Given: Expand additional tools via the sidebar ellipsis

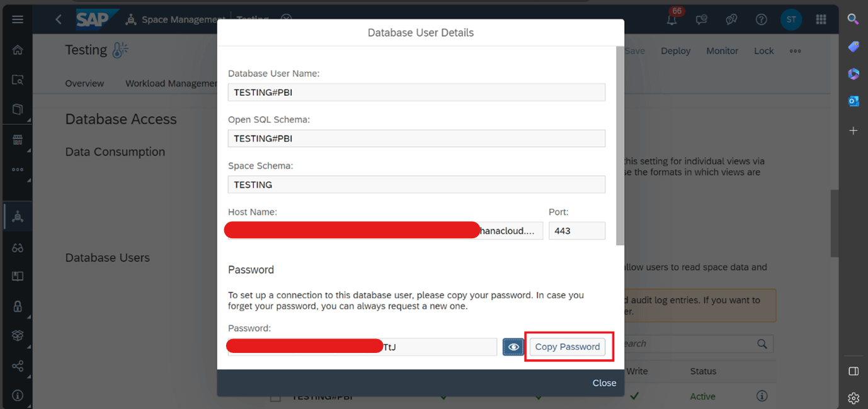Looking at the screenshot, I should point(17,168).
